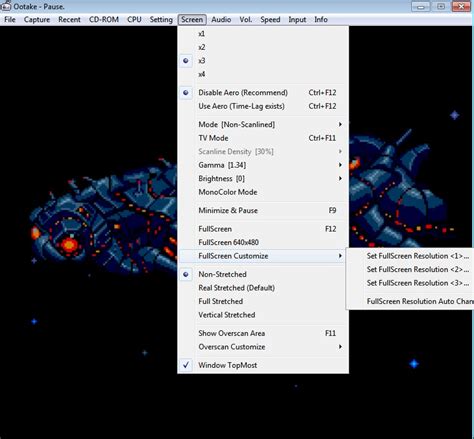
Task: Expand Brightness [0] submenu
Action: coord(263,178)
